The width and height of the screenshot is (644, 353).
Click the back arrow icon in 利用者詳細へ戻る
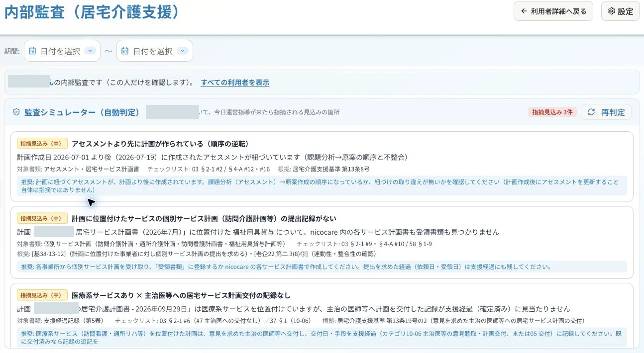[524, 11]
